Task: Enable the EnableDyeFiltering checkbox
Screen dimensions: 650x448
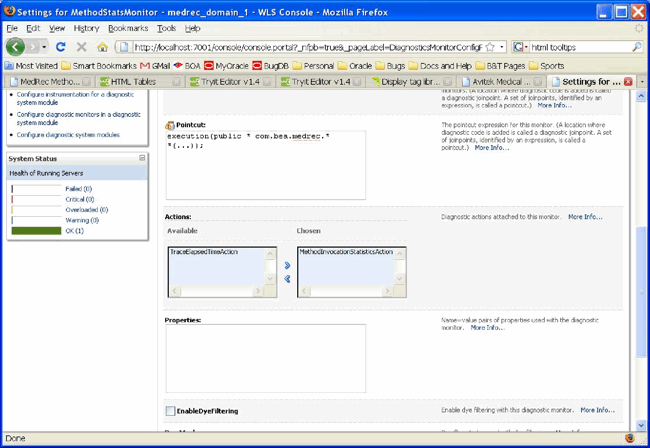Action: 170,411
